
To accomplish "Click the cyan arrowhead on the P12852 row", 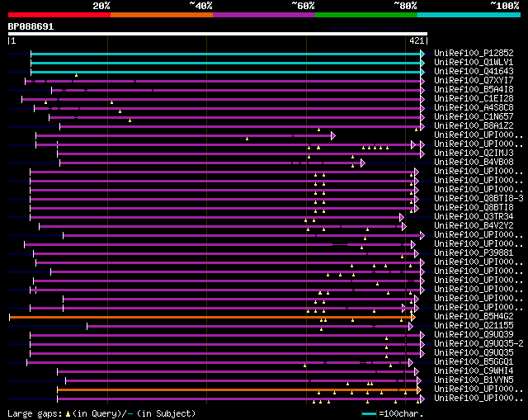I will coord(422,54).
